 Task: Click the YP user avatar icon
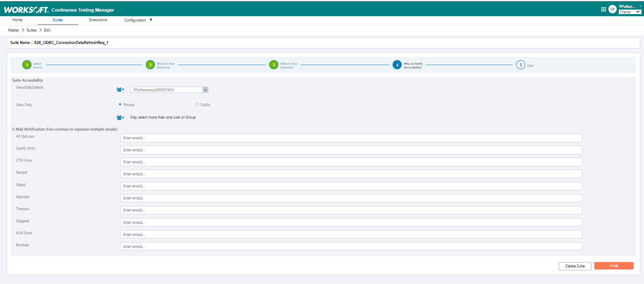612,9
